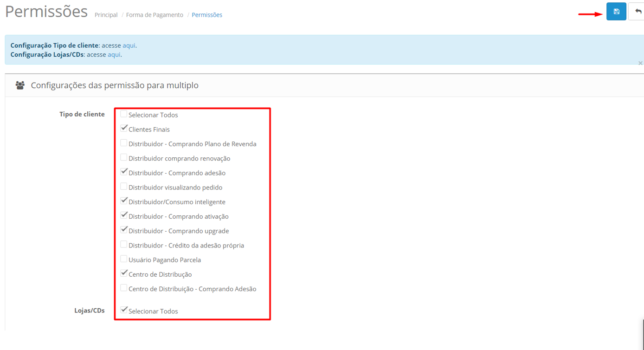The image size is (644, 350).
Task: Enable Distribuidor visualizando pedido option
Action: [124, 187]
